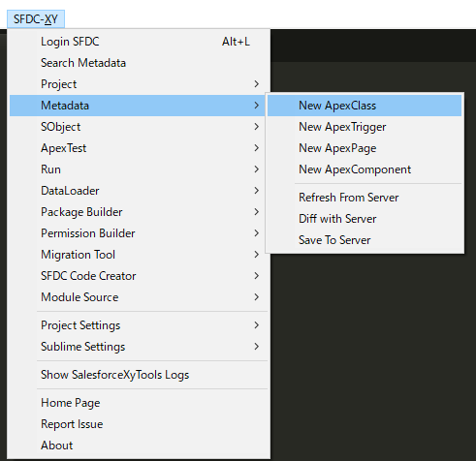The image size is (476, 461).
Task: Expand the SObject submenu chevron
Action: coord(256,127)
